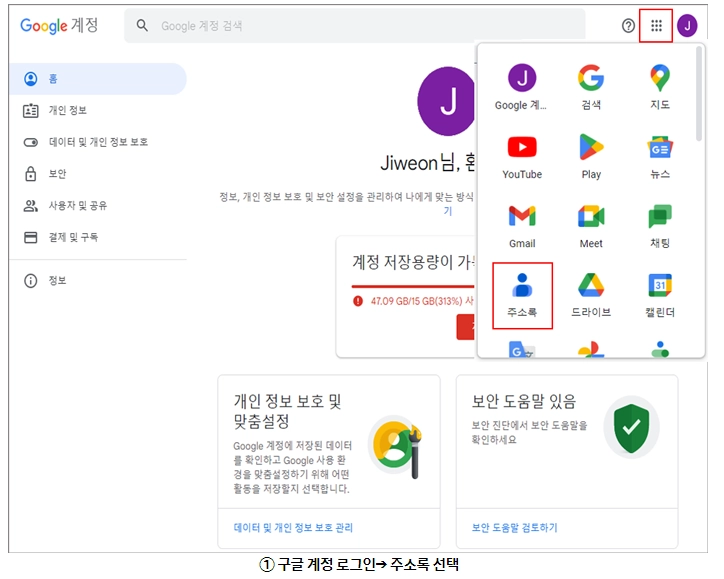Launch Meet app
724x579 pixels.
(x=591, y=226)
